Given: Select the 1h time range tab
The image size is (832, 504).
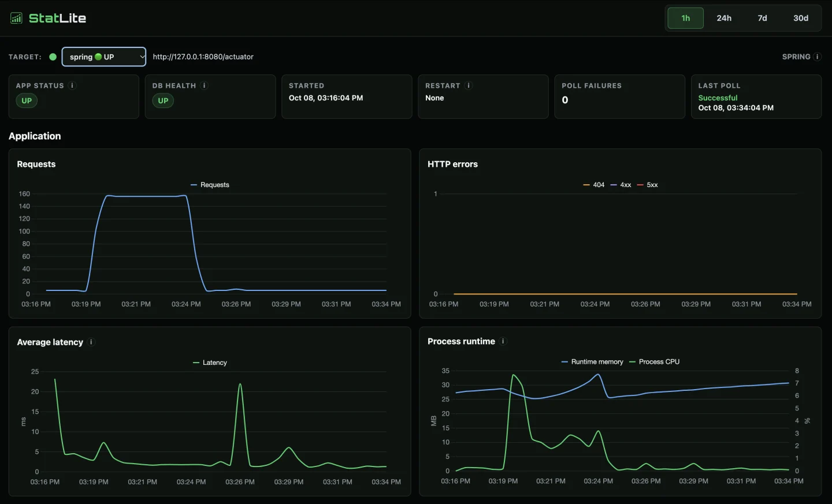Looking at the screenshot, I should 685,18.
